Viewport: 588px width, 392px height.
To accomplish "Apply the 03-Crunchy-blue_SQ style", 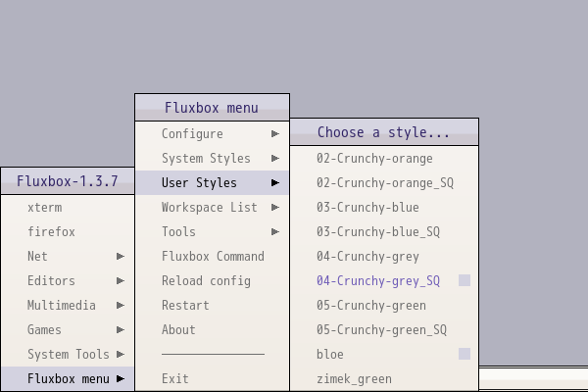I will [x=384, y=232].
